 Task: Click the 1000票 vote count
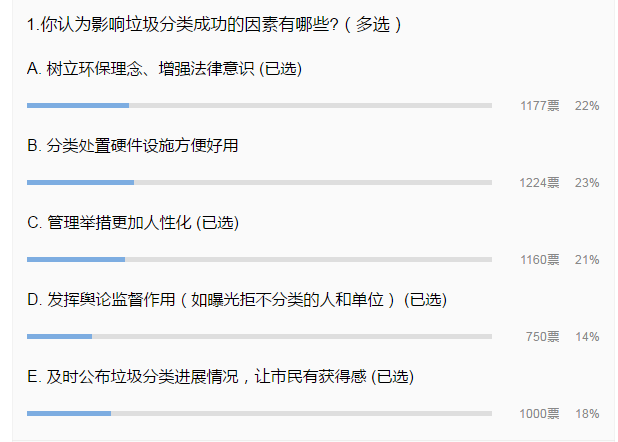(539, 413)
